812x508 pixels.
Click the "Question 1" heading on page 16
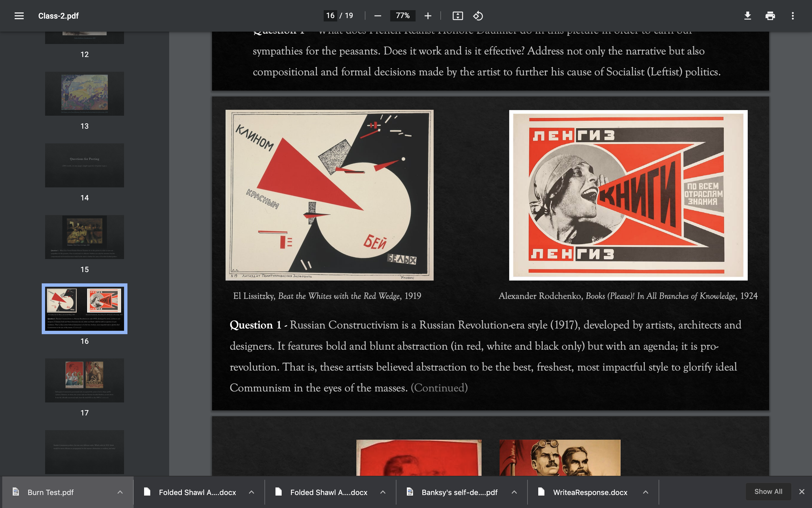coord(256,325)
